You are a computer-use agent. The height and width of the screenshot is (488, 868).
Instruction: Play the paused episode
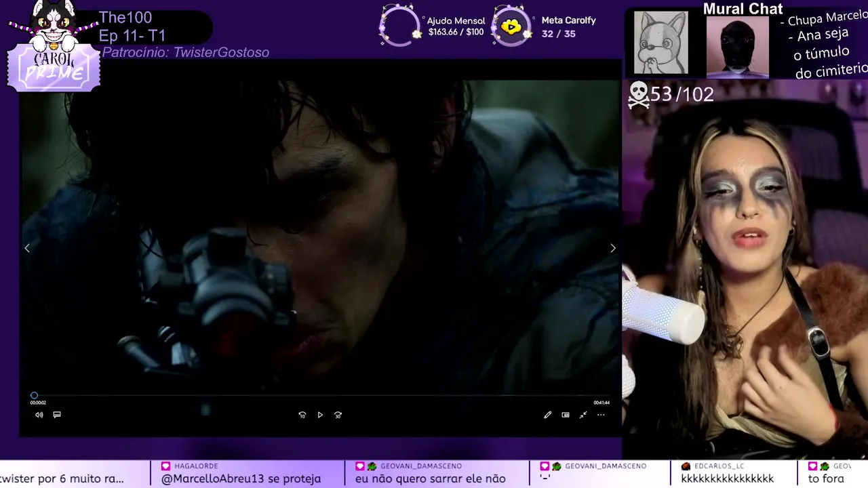pyautogui.click(x=320, y=415)
